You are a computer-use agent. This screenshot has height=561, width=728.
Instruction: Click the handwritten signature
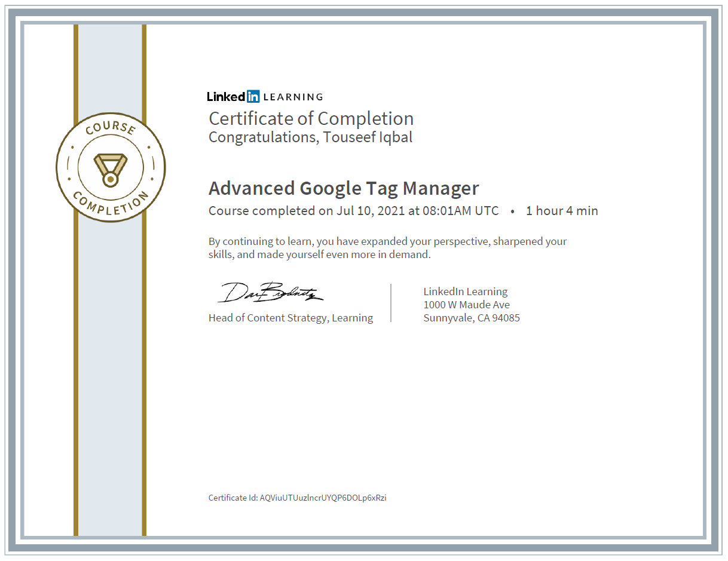pos(271,292)
